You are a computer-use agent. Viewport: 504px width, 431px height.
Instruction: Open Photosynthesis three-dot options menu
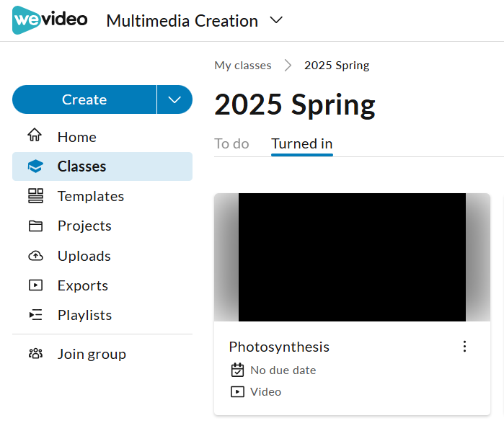tap(464, 347)
